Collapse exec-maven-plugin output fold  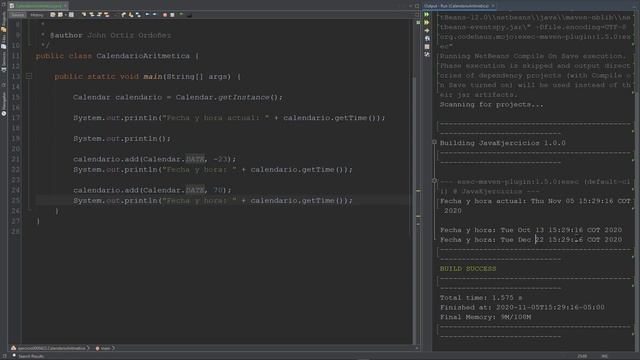[434, 180]
